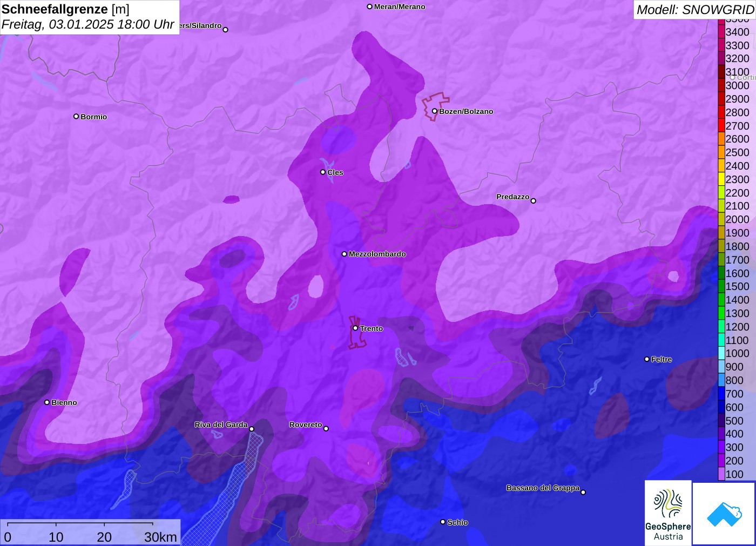756x546 pixels.
Task: Click the GeoSphere Austria logo
Action: pos(668,513)
